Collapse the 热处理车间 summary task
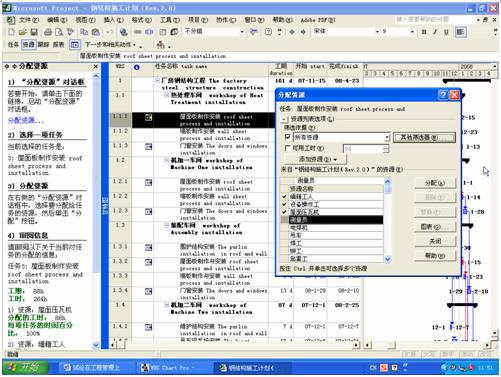 click(x=166, y=95)
